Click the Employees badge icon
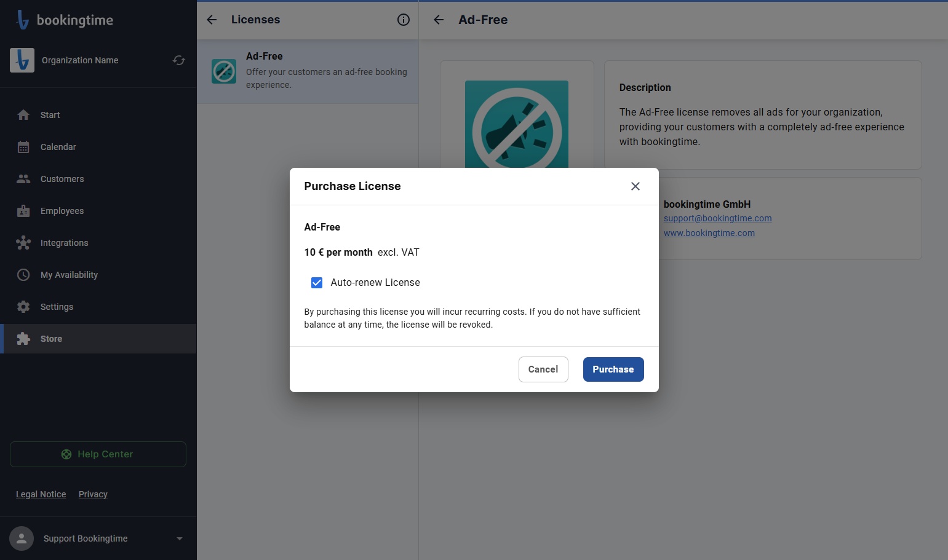This screenshot has height=560, width=948. coord(23,211)
